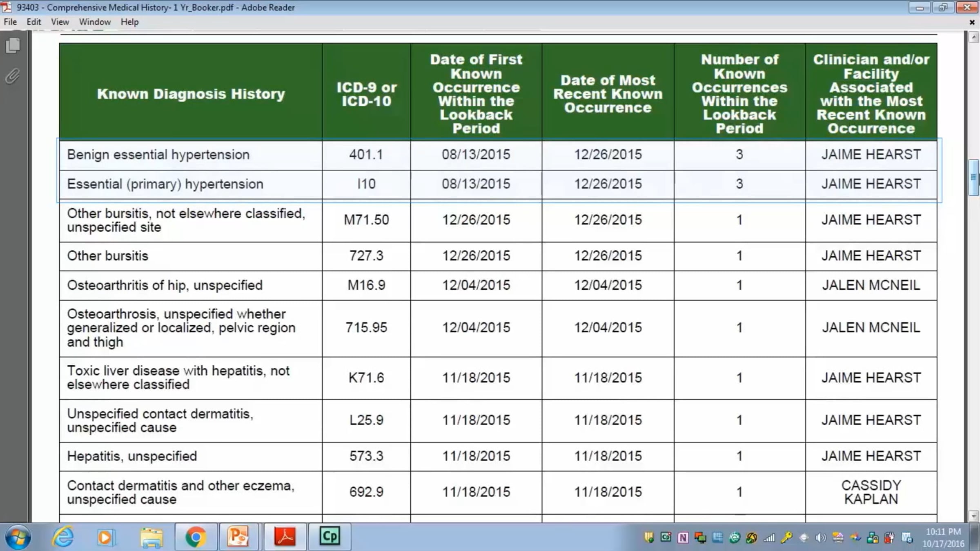Open the Windows Start menu
980x551 pixels.
click(x=18, y=537)
